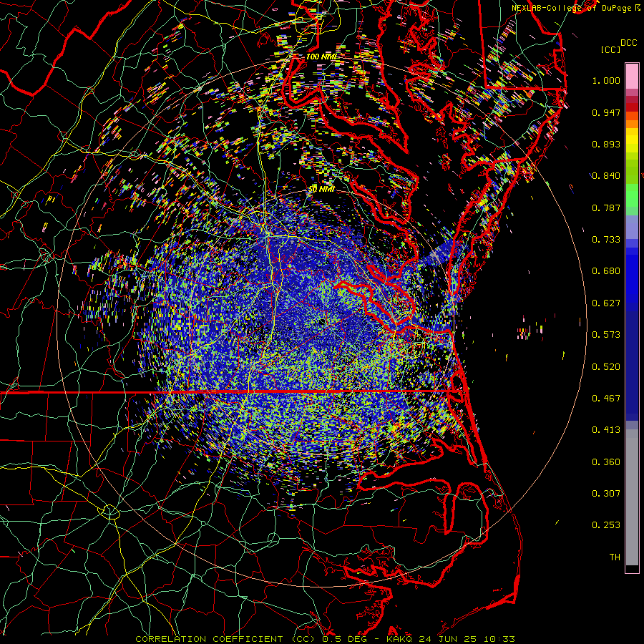This screenshot has height=644, width=644.
Task: Click the KAKQ radar site identifier
Action: (x=401, y=639)
